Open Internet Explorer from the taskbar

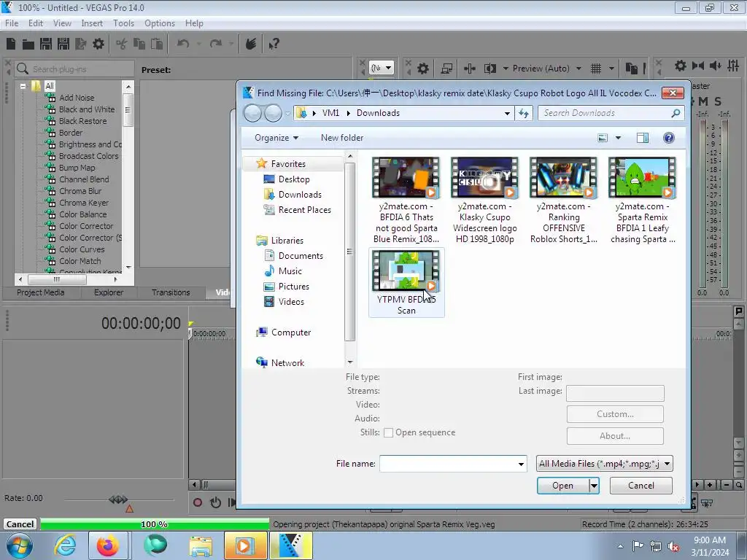(65, 545)
